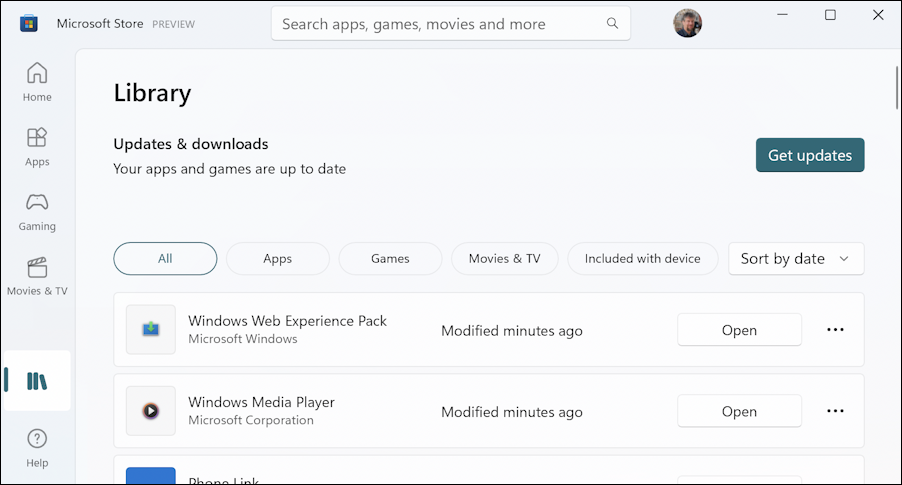Filter by Included with device
The height and width of the screenshot is (485, 902).
pyautogui.click(x=643, y=258)
